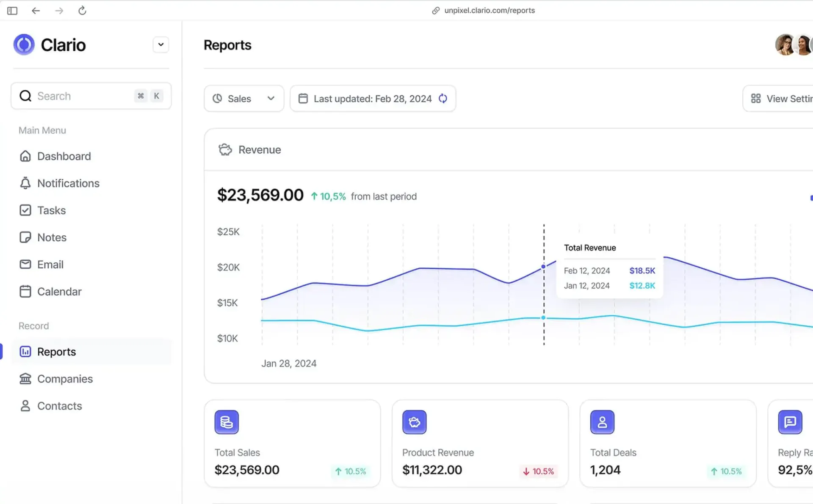The image size is (813, 504).
Task: Navigate to Companies in Record section
Action: pyautogui.click(x=64, y=379)
